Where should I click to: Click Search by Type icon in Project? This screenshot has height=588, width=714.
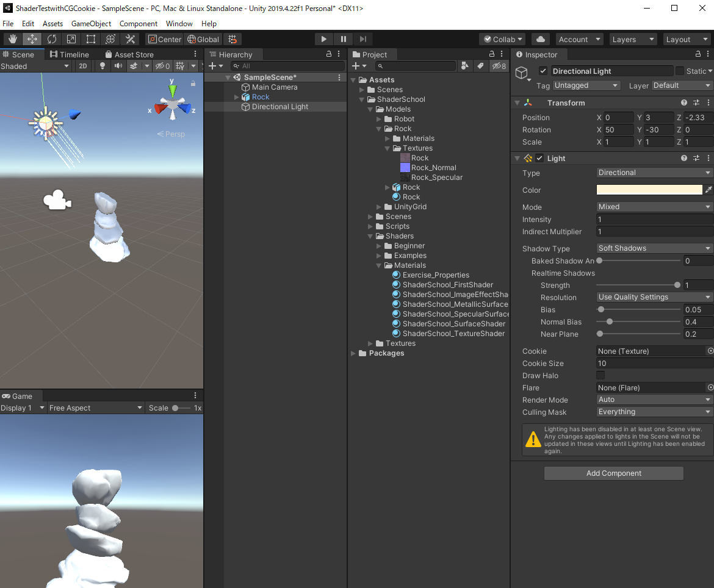464,66
